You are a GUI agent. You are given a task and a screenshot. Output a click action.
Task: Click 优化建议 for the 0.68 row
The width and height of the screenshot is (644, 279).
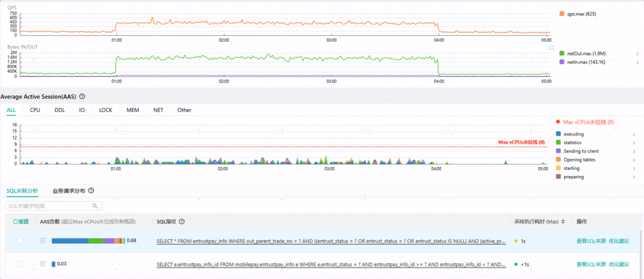[619, 241]
